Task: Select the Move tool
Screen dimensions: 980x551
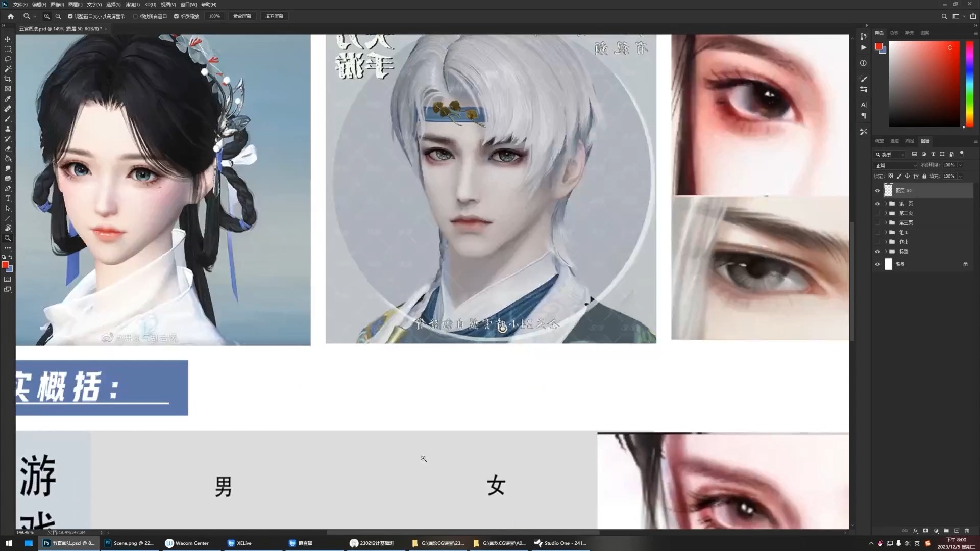Action: [x=8, y=39]
